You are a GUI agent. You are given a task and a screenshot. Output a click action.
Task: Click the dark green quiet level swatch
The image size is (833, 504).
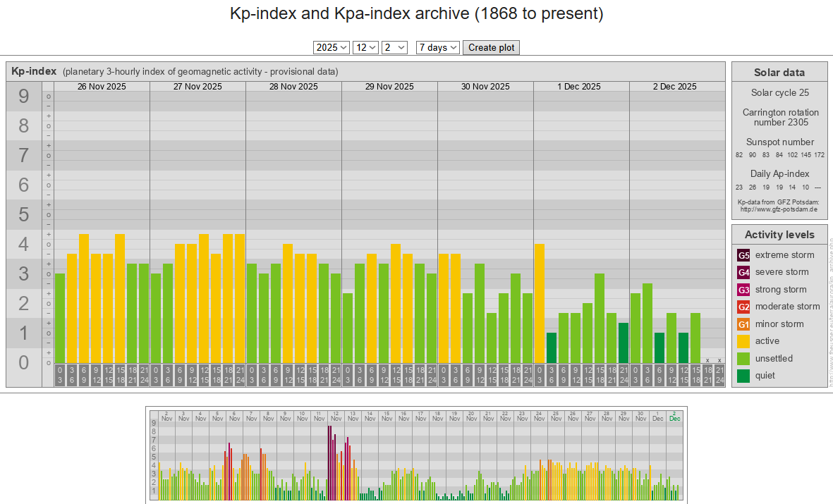pyautogui.click(x=743, y=376)
